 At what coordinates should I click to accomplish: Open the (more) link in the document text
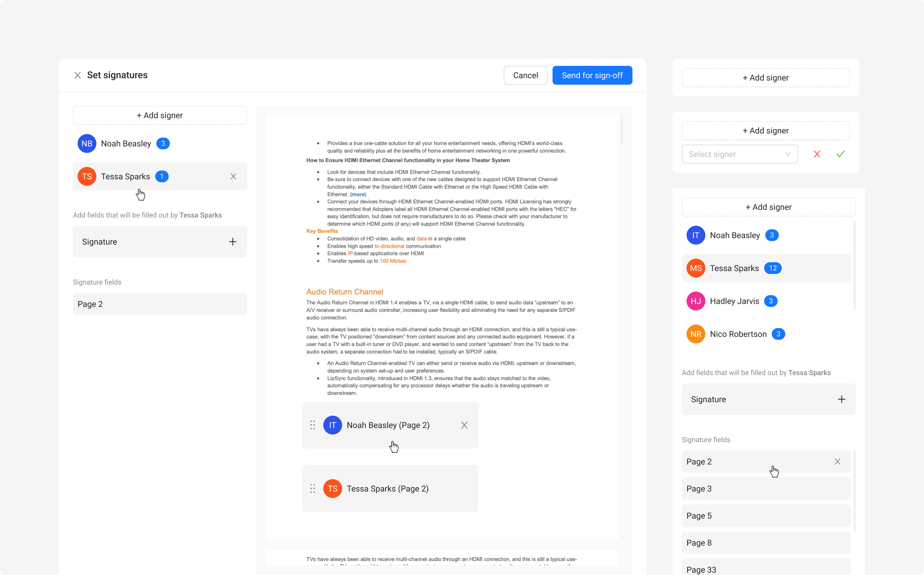click(x=358, y=194)
